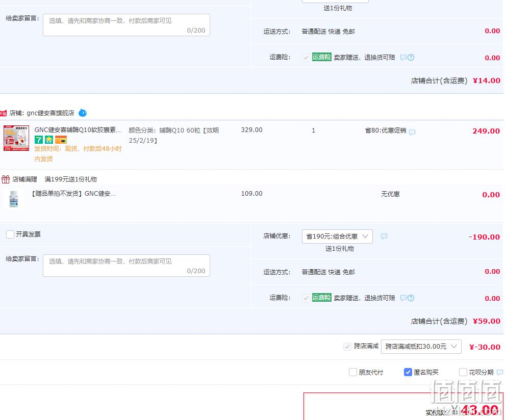Click the 省80:优惠促销 discount text

pos(386,130)
